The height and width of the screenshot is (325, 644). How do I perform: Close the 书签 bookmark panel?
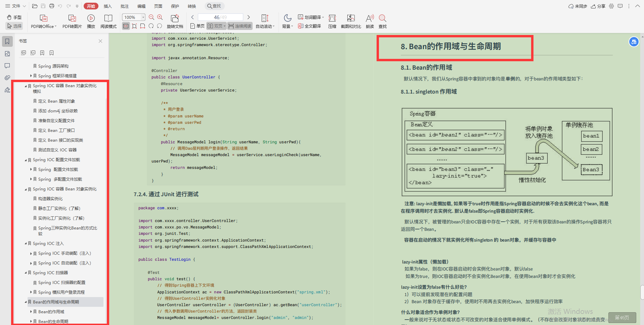click(x=100, y=41)
